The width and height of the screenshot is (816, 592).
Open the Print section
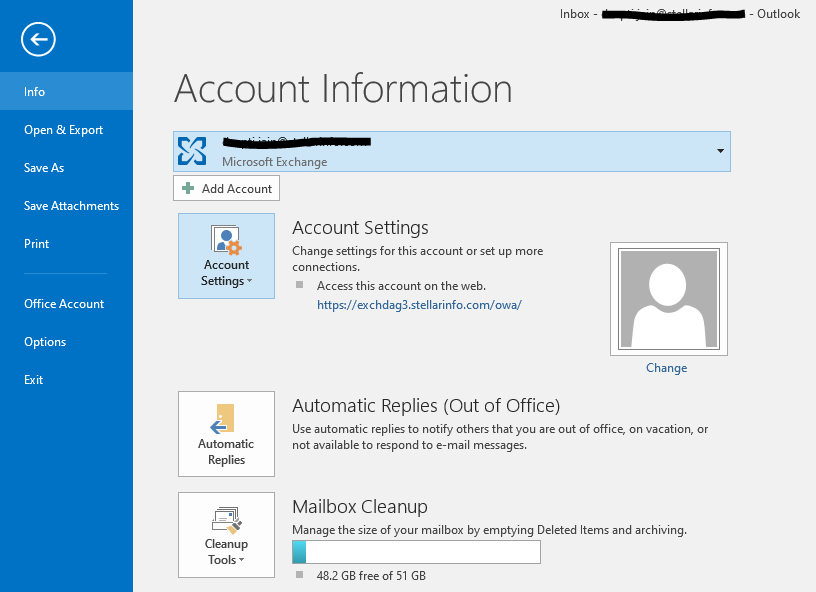pyautogui.click(x=36, y=243)
